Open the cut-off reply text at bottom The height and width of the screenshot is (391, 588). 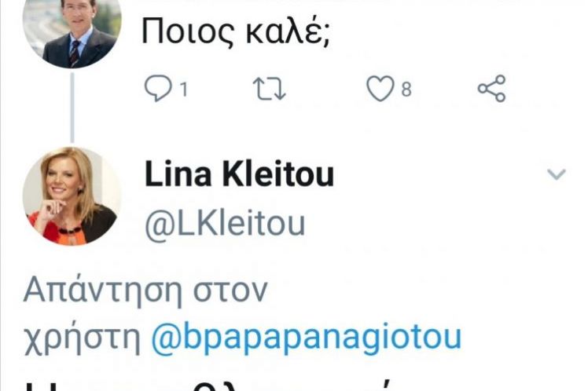pyautogui.click(x=236, y=383)
